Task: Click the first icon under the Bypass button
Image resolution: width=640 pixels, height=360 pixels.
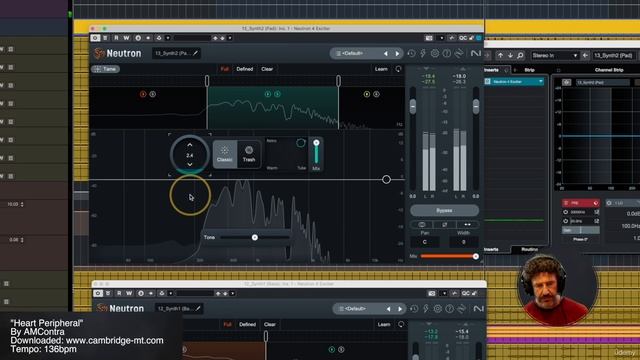Action: click(x=422, y=224)
